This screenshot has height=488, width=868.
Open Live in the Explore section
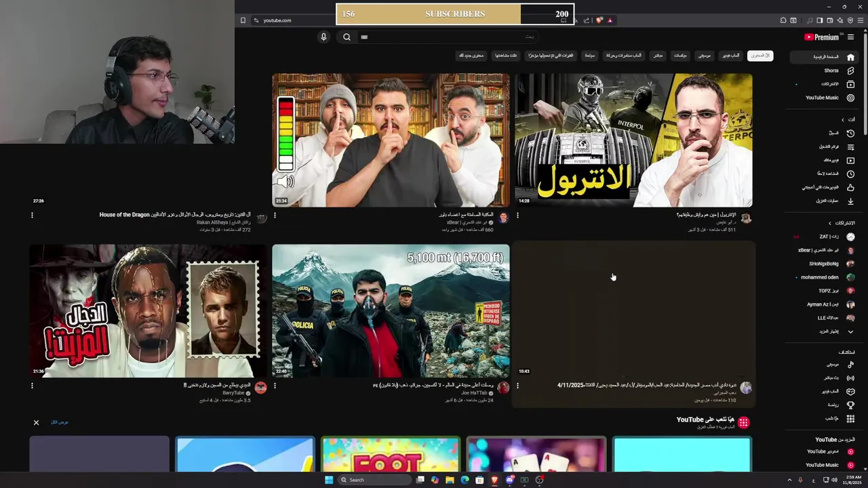[x=825, y=378]
